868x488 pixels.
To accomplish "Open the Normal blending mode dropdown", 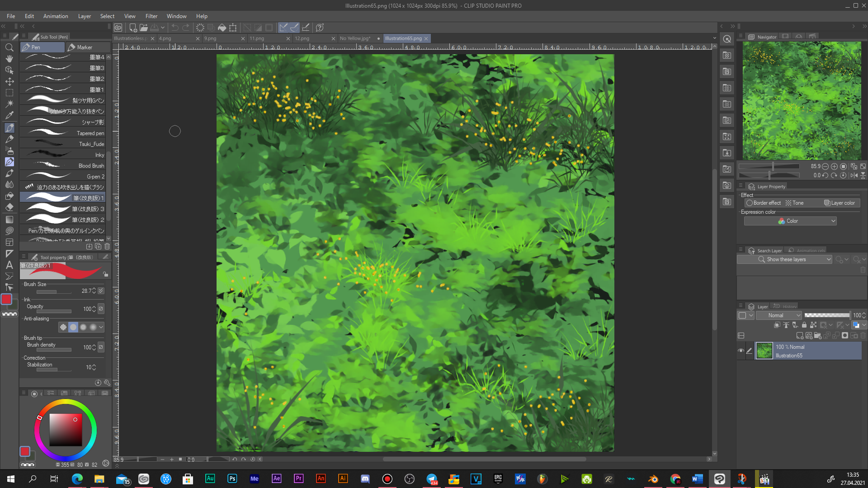I will coord(778,315).
